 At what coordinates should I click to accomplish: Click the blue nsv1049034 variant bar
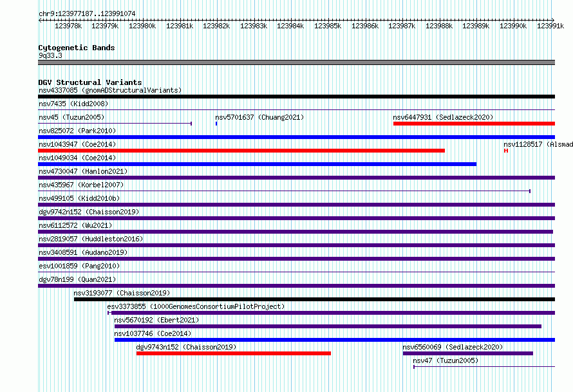click(258, 164)
